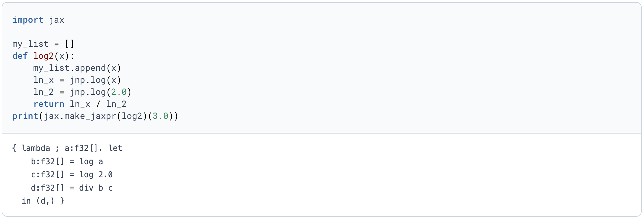Viewport: 644px width, 218px height.
Task: Click the 'print' keyword on the last code line
Action: click(25, 116)
